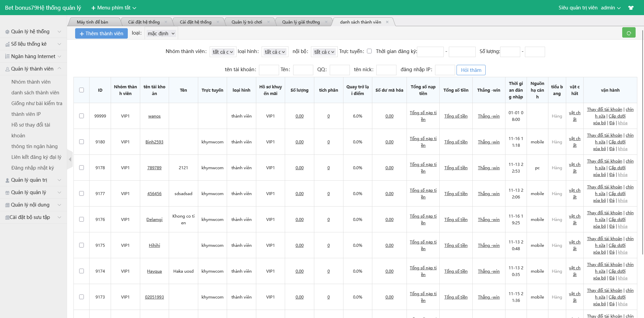The height and width of the screenshot is (318, 644).
Task: Open the Nhóm thành viên dropdown
Action: tap(223, 52)
